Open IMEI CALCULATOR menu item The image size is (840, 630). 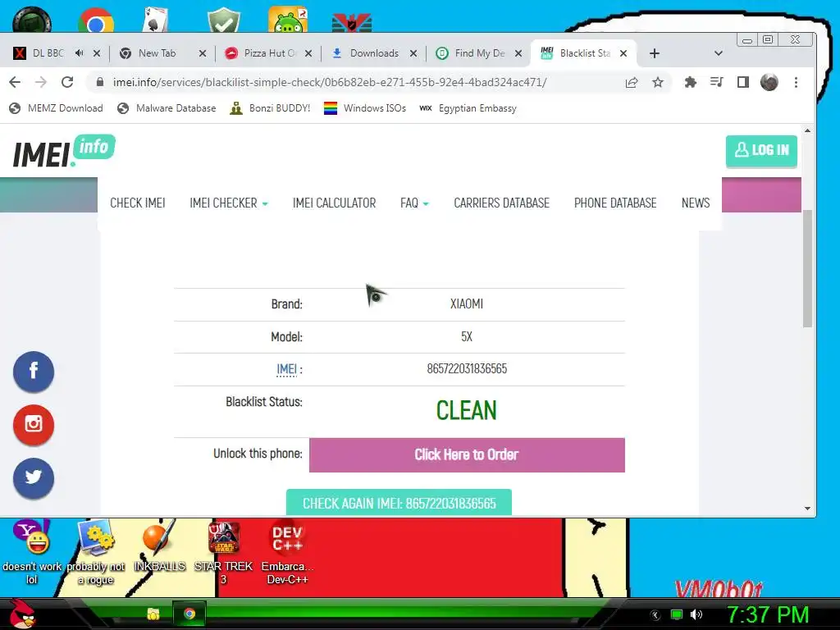pos(335,203)
